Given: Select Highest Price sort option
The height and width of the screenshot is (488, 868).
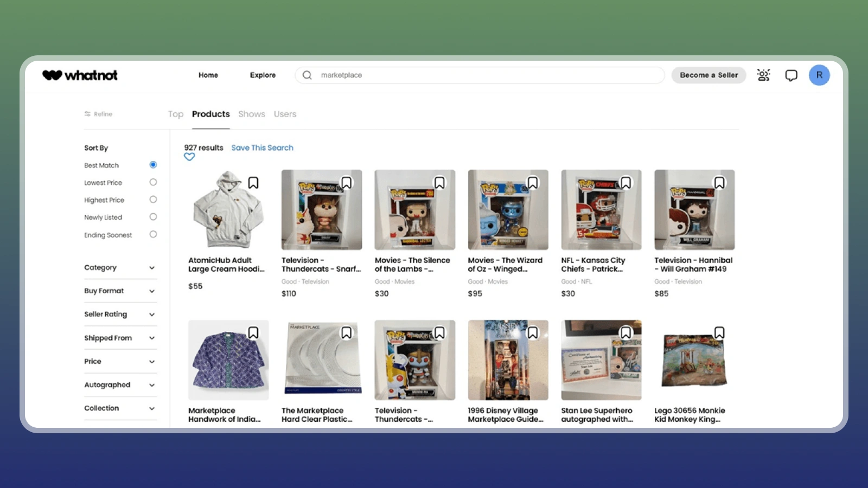Looking at the screenshot, I should point(153,200).
